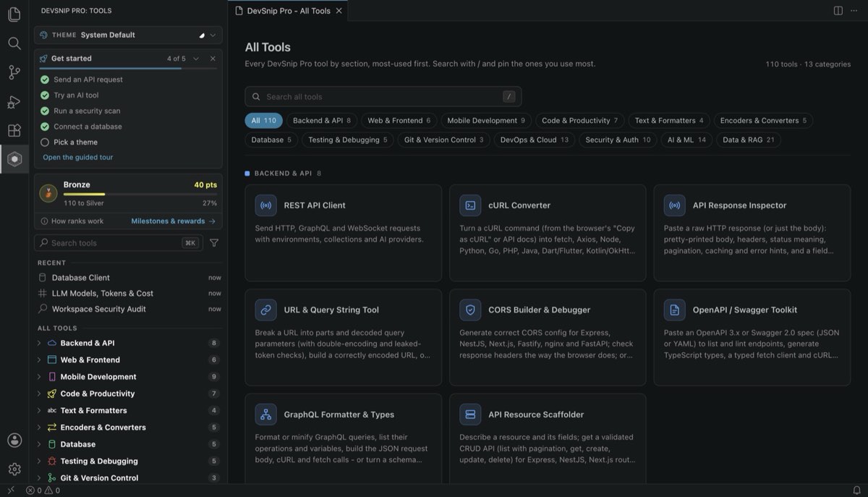Image resolution: width=868 pixels, height=497 pixels.
Task: Click the Get started 4 of 5 progress bar
Action: 128,69
